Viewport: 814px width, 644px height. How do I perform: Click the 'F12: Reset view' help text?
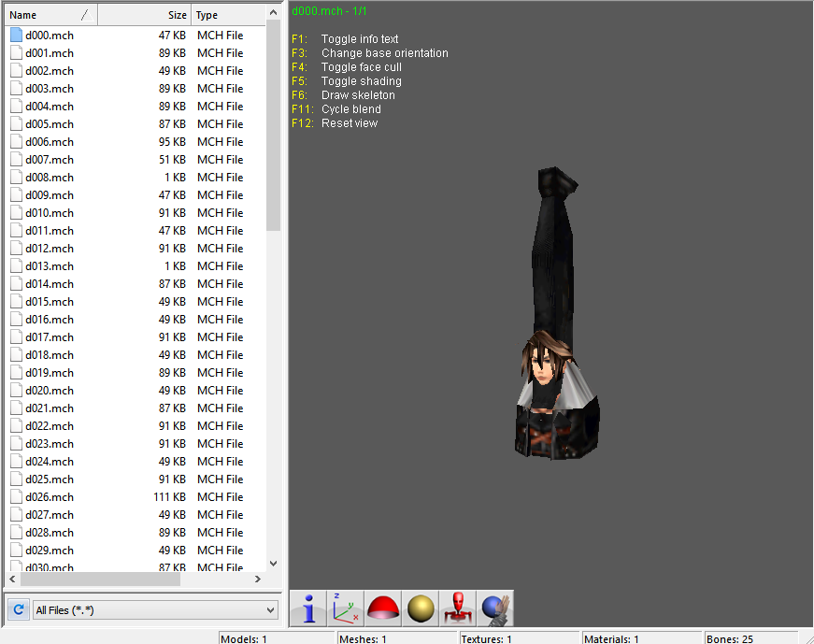(335, 123)
